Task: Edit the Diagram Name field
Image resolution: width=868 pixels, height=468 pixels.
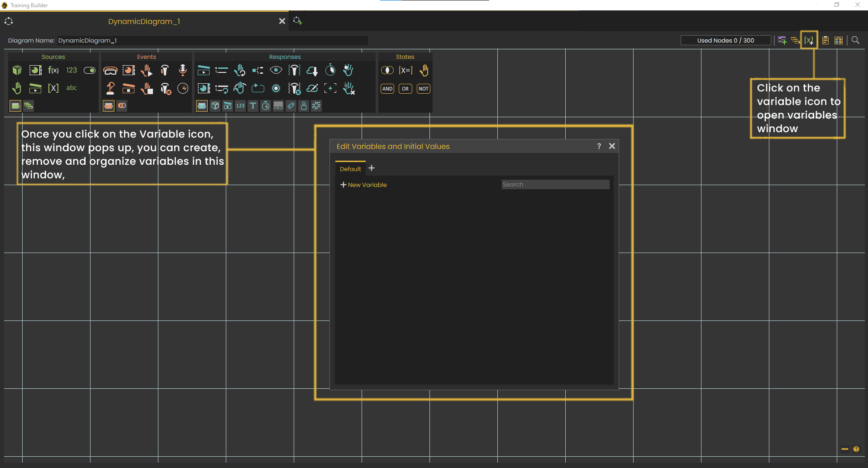Action: (212, 40)
